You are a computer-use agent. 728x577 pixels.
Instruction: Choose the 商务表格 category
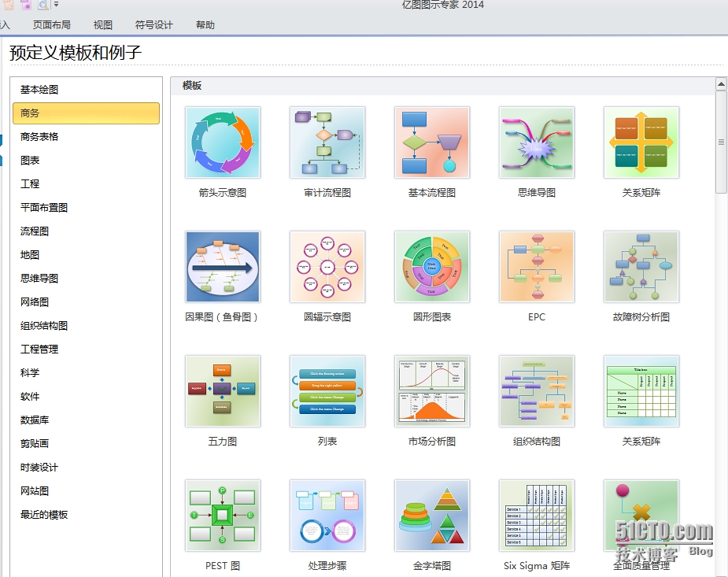(x=87, y=137)
